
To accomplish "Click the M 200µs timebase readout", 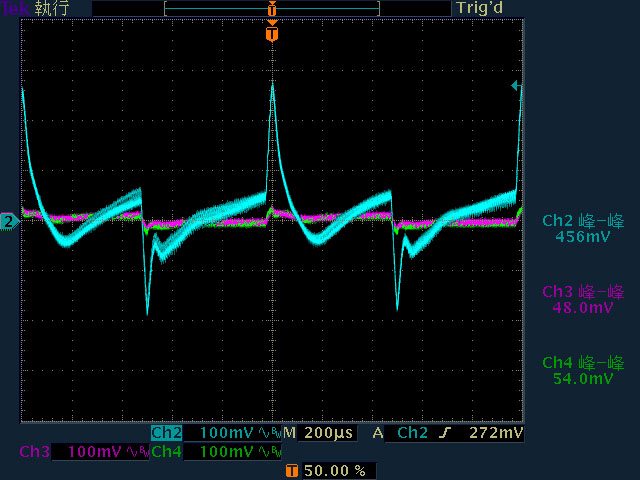I will point(317,433).
